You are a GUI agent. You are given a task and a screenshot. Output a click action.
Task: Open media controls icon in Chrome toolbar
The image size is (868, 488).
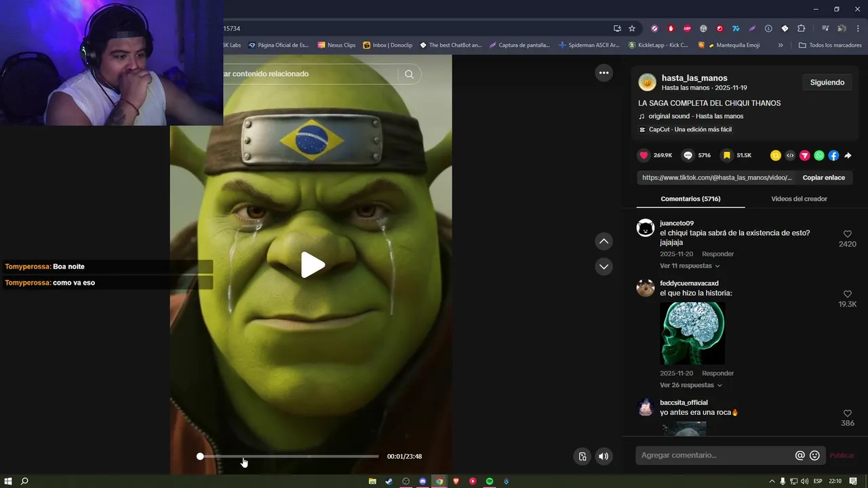(825, 28)
